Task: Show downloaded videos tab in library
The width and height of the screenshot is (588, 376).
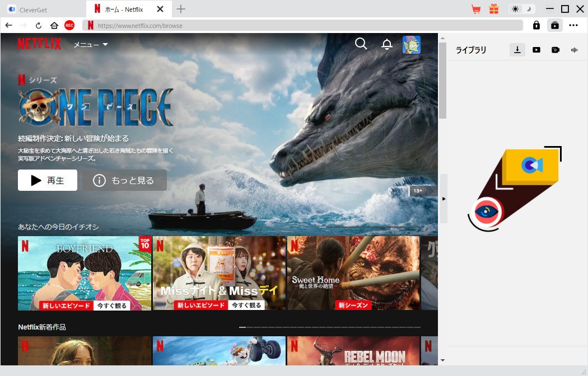Action: [536, 50]
